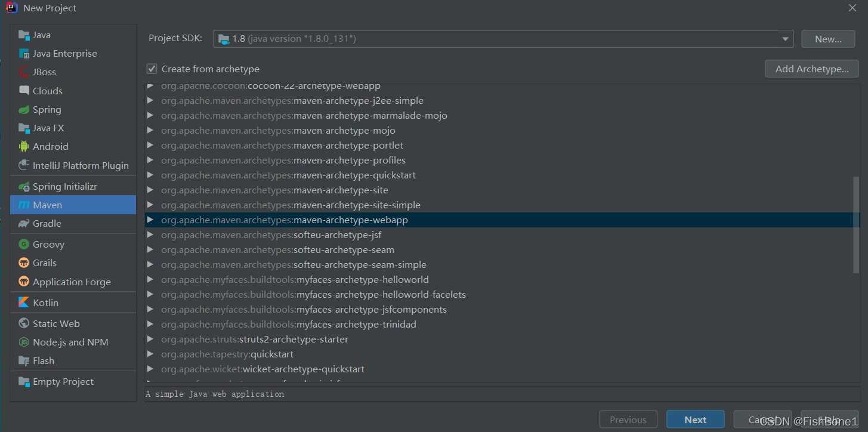Image resolution: width=868 pixels, height=432 pixels.
Task: Expand the myfaces-archetype-helloworld node
Action: 150,280
